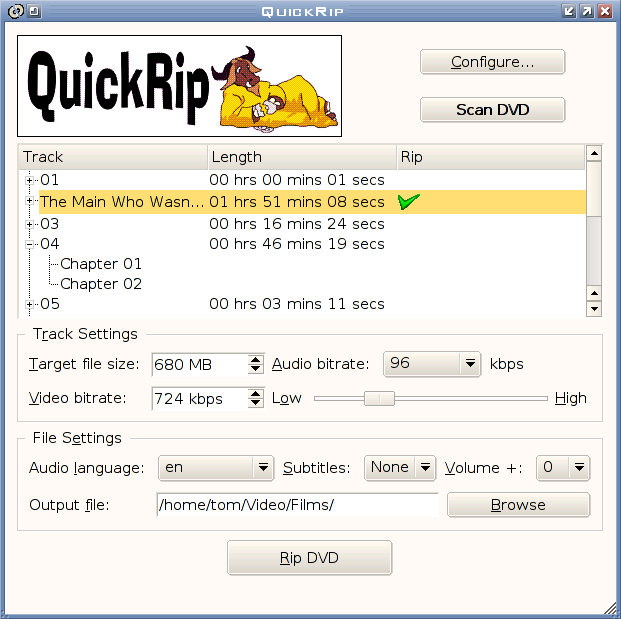Select Chapter 02 under track 04
This screenshot has width=621, height=619.
pos(101,284)
